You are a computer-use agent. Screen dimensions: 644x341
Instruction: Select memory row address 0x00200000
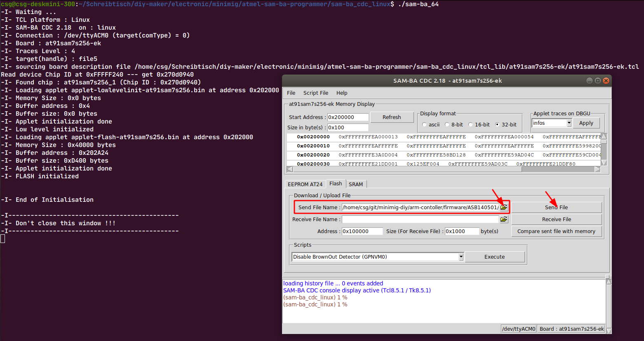point(313,137)
